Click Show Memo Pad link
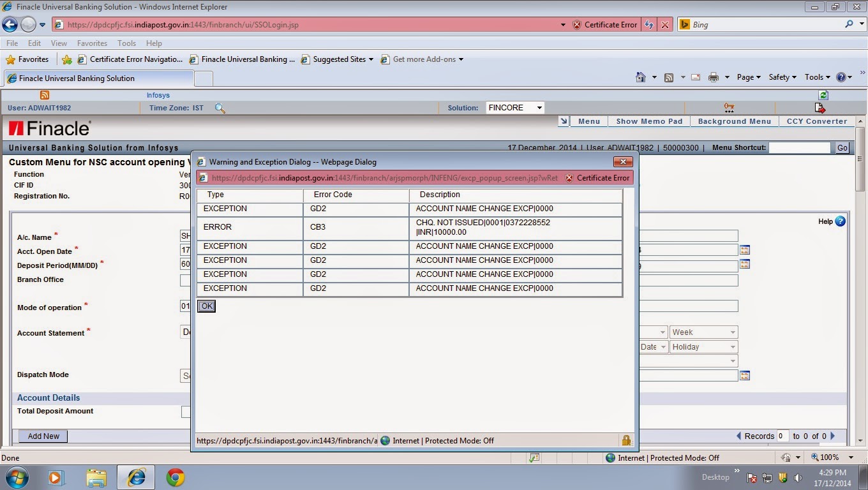868x490 pixels. (x=649, y=121)
